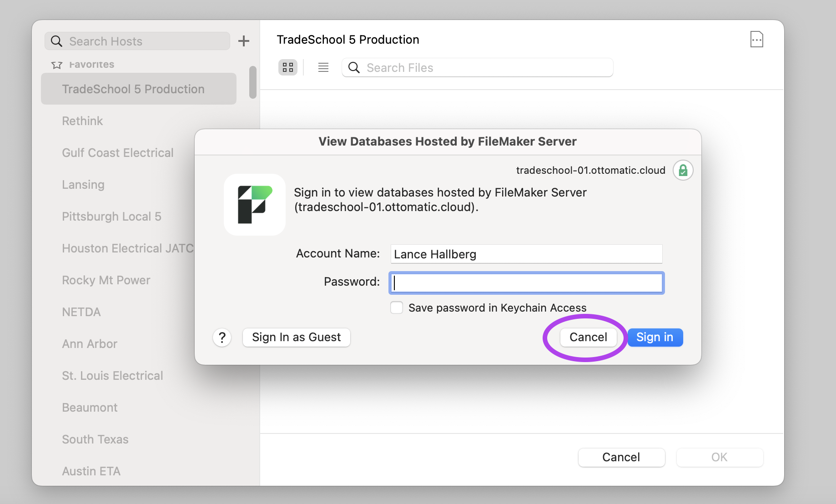This screenshot has height=504, width=836.
Task: Select the Rocky Mt Power host
Action: pos(106,280)
